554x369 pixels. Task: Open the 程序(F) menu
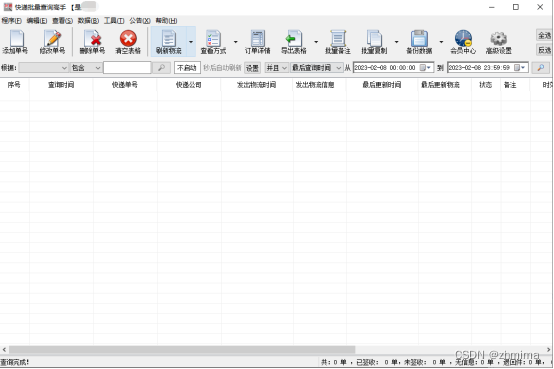coord(11,21)
